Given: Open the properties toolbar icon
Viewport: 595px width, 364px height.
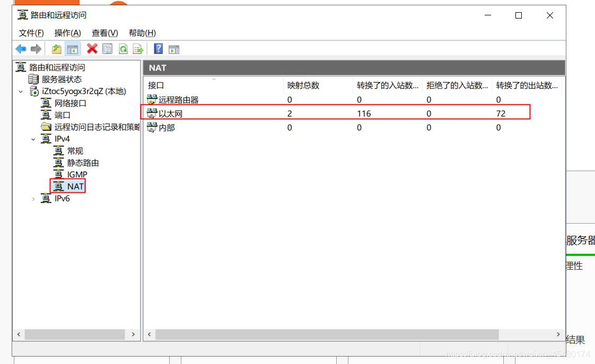Looking at the screenshot, I should [x=108, y=49].
